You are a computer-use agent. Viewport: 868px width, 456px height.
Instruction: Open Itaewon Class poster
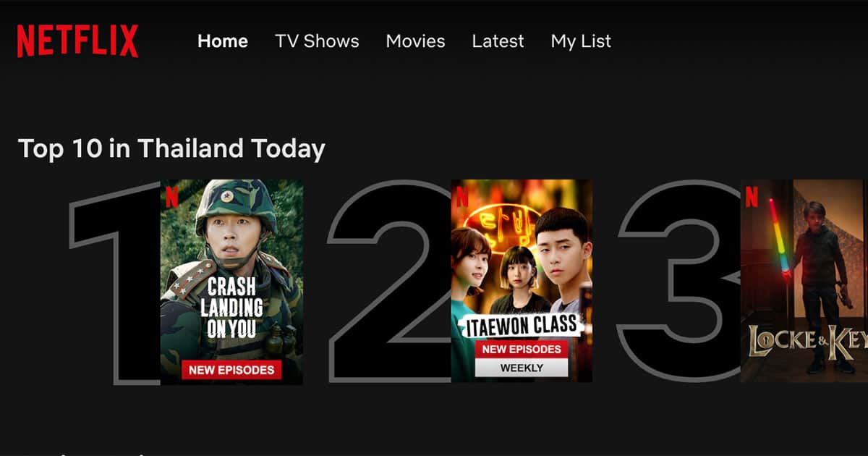522,281
